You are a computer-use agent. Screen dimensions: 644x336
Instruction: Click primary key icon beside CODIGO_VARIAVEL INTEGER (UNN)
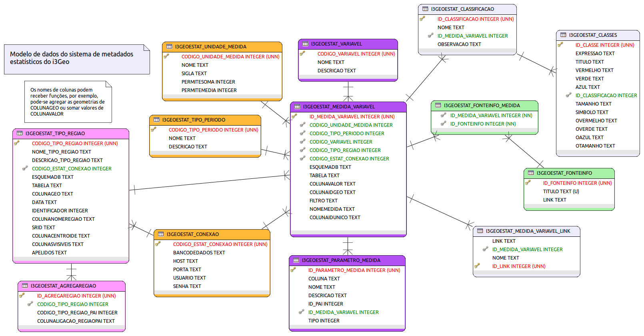(302, 53)
